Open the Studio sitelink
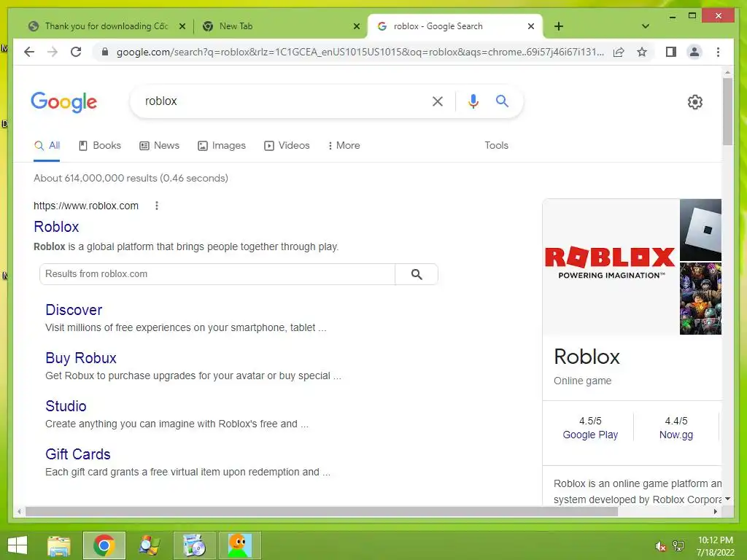Viewport: 747px width, 560px height. 66,406
